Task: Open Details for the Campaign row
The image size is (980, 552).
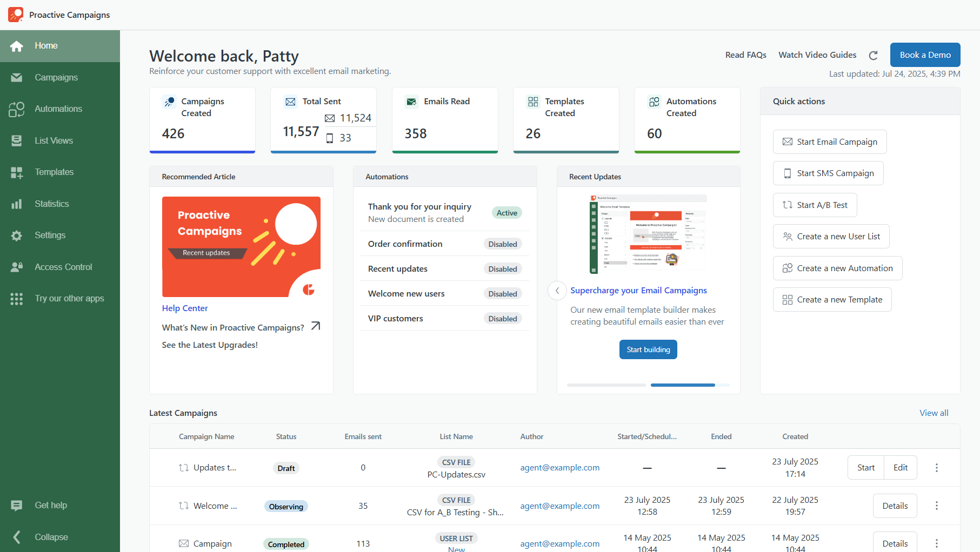Action: 895,543
